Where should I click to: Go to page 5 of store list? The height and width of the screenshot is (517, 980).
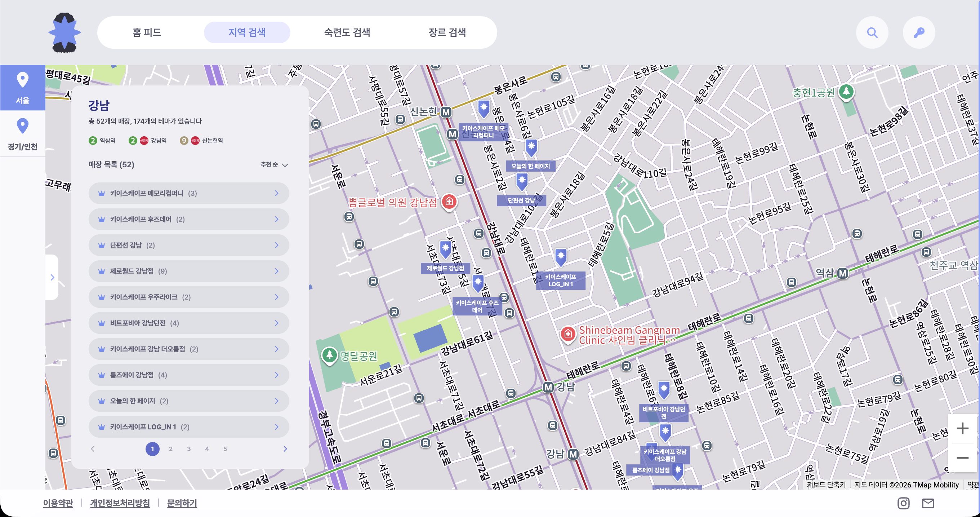[x=225, y=449]
